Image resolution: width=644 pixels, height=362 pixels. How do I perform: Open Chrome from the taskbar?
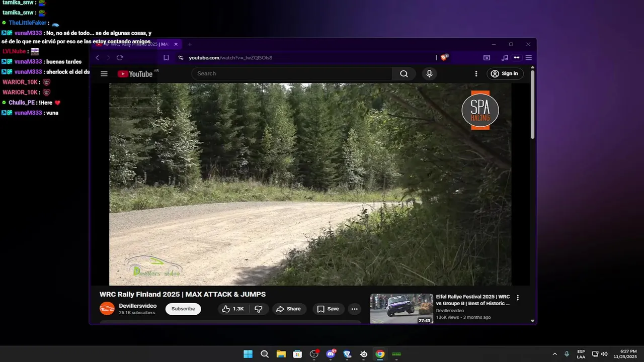380,354
